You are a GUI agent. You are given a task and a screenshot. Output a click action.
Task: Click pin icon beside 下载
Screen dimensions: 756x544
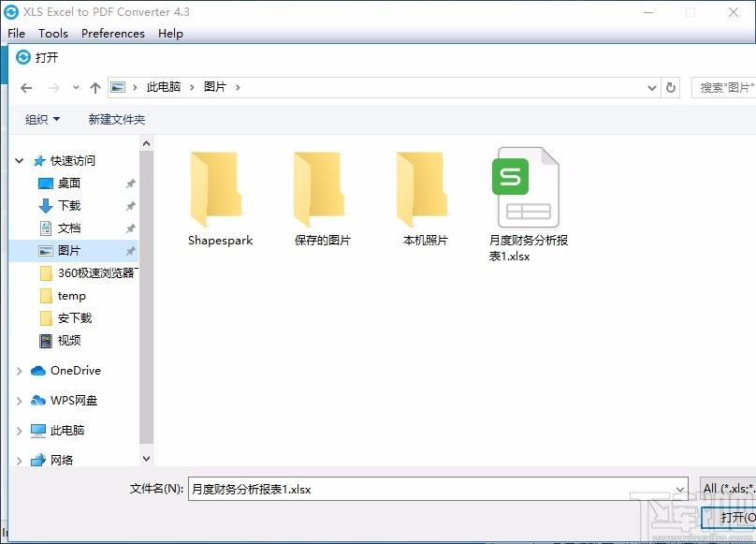pos(131,206)
